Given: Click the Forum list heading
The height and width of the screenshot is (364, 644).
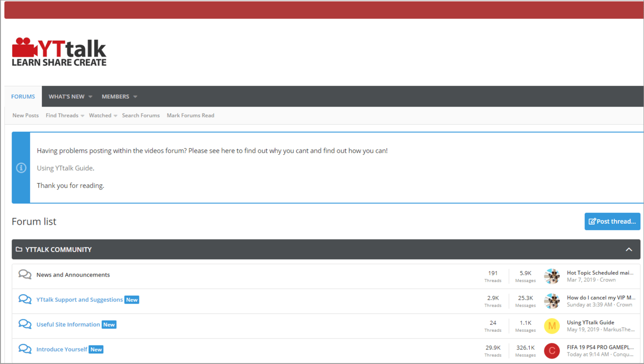Looking at the screenshot, I should tap(34, 221).
